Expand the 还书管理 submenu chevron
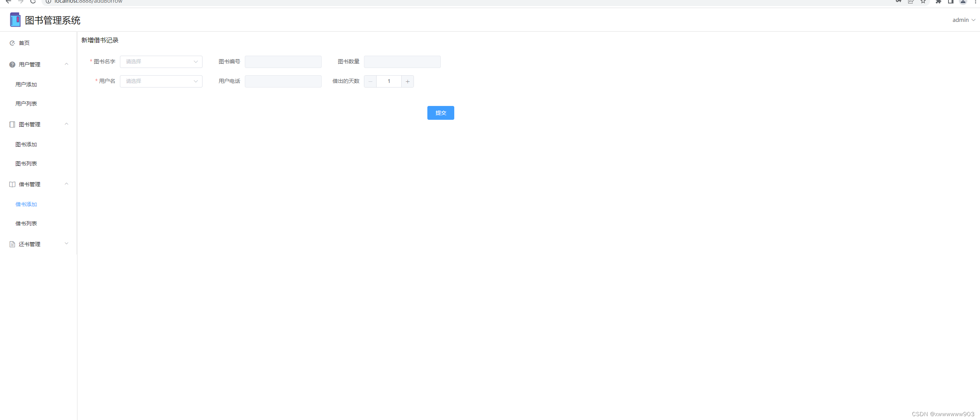 click(x=66, y=243)
